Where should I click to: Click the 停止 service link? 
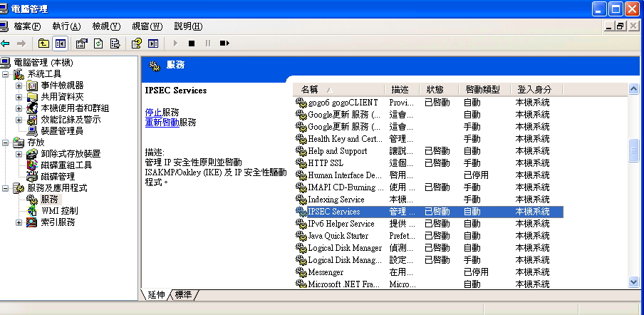(x=154, y=112)
